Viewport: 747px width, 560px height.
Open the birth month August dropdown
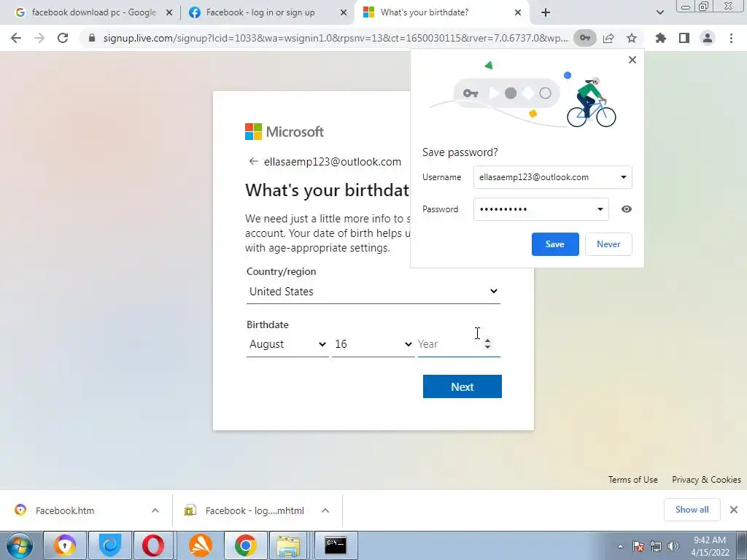pyautogui.click(x=287, y=344)
